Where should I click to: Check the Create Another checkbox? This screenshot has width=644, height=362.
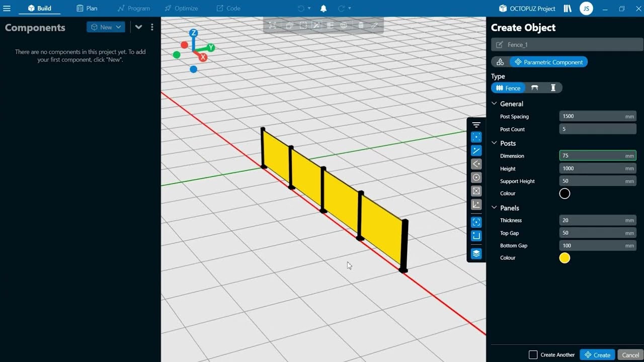(533, 355)
